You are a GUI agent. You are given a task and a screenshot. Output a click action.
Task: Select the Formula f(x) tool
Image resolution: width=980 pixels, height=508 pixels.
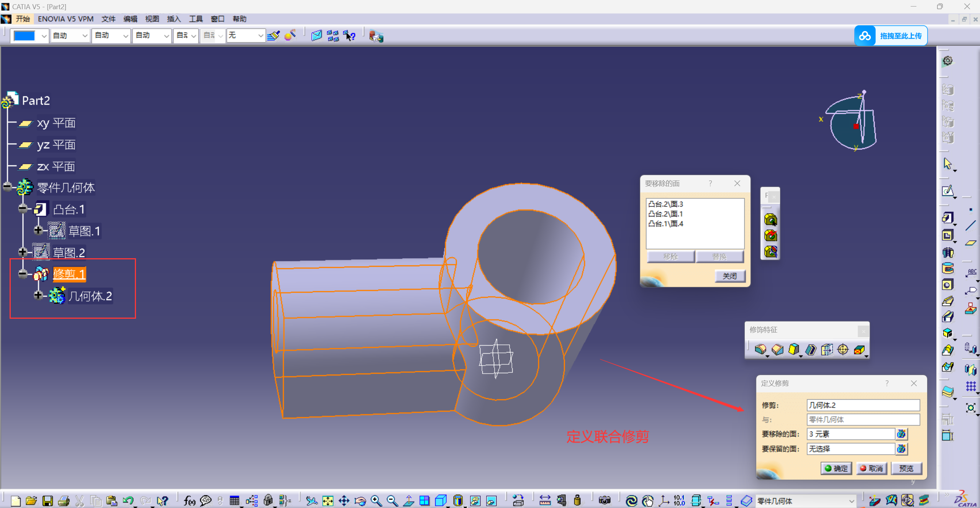pos(189,500)
